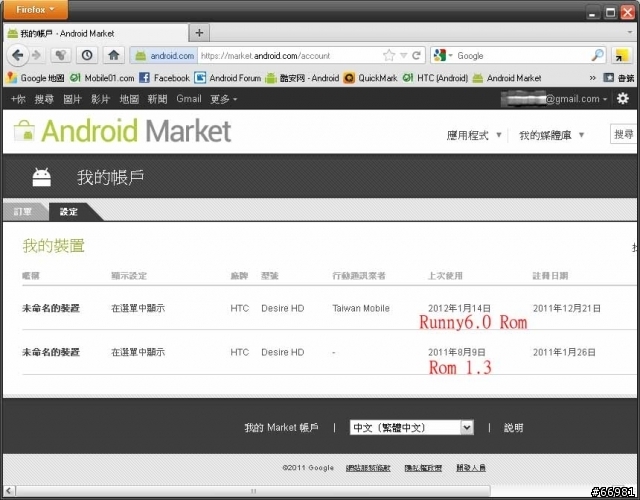640x500 pixels.
Task: Open the Firefox application menu
Action: pos(35,9)
